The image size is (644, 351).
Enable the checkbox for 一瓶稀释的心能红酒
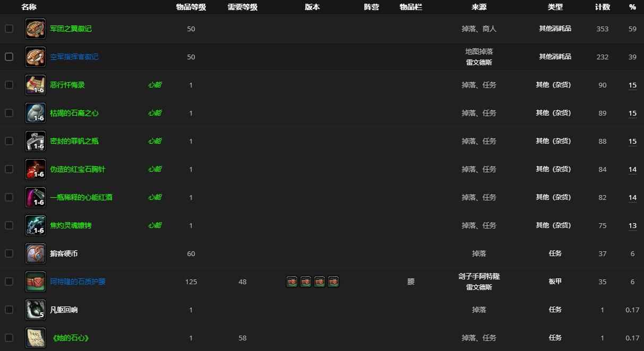click(9, 197)
